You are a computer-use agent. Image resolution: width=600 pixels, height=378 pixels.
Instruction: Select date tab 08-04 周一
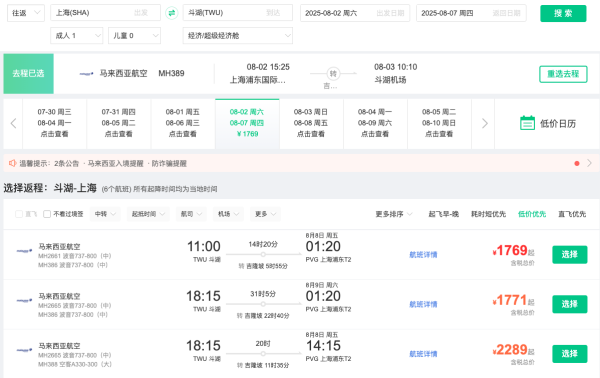[375, 123]
